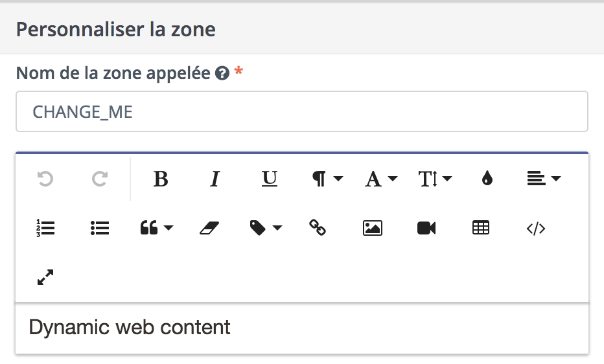Viewport: 604px width, 364px height.
Task: Open the paragraph format dropdown
Action: [327, 179]
